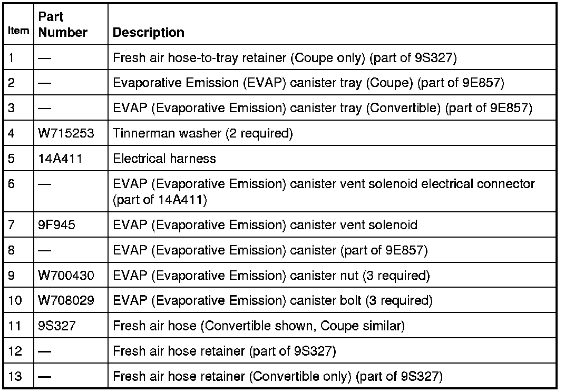Click the canister tray (Convertible) description
Screen dimensions: 565x392
(x=323, y=108)
